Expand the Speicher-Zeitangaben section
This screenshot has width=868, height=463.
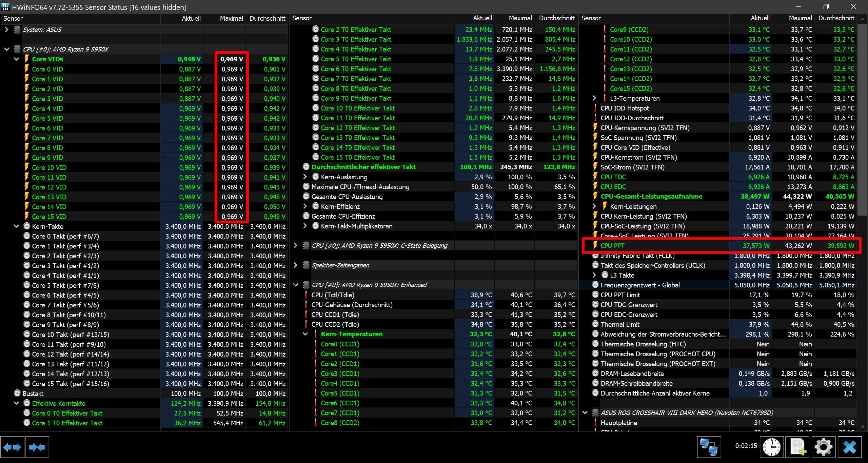coord(296,265)
